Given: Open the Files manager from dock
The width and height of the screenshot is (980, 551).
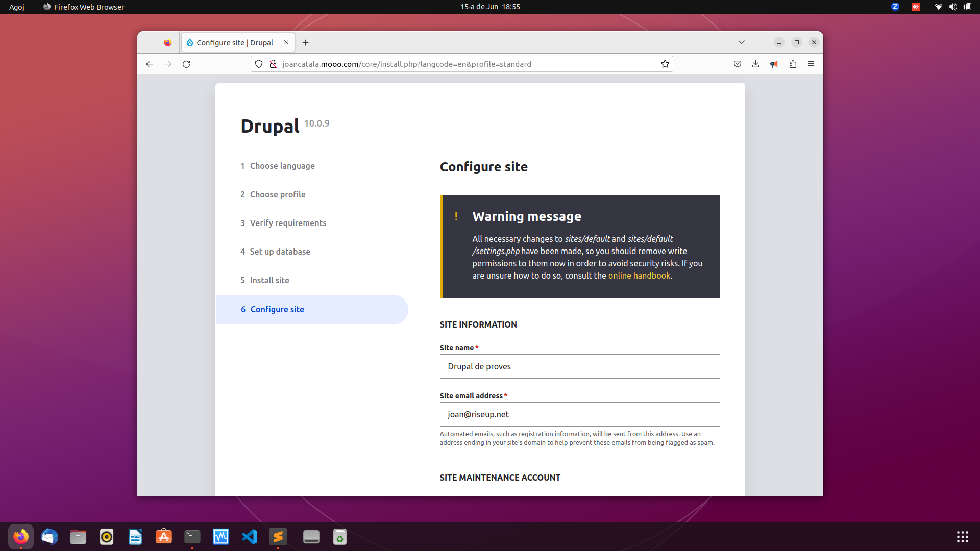Looking at the screenshot, I should click(x=78, y=537).
